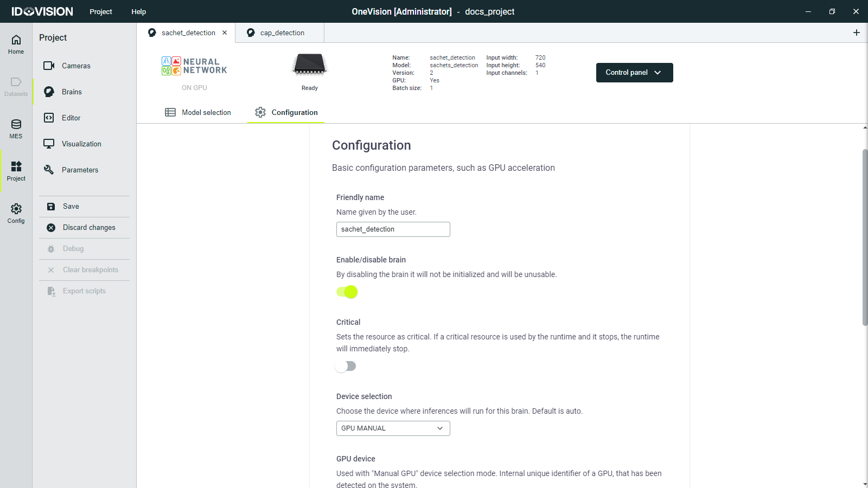Open Cameras in the Project panel

click(x=76, y=66)
